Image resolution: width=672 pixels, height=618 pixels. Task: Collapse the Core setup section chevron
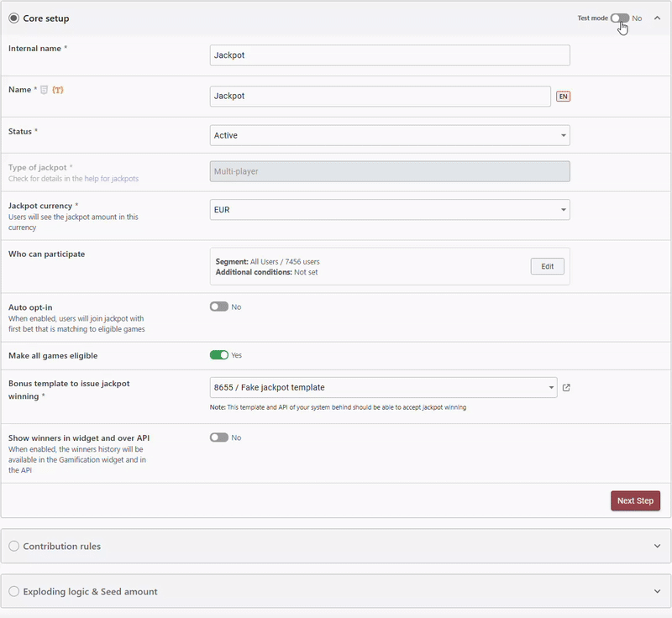[x=657, y=18]
